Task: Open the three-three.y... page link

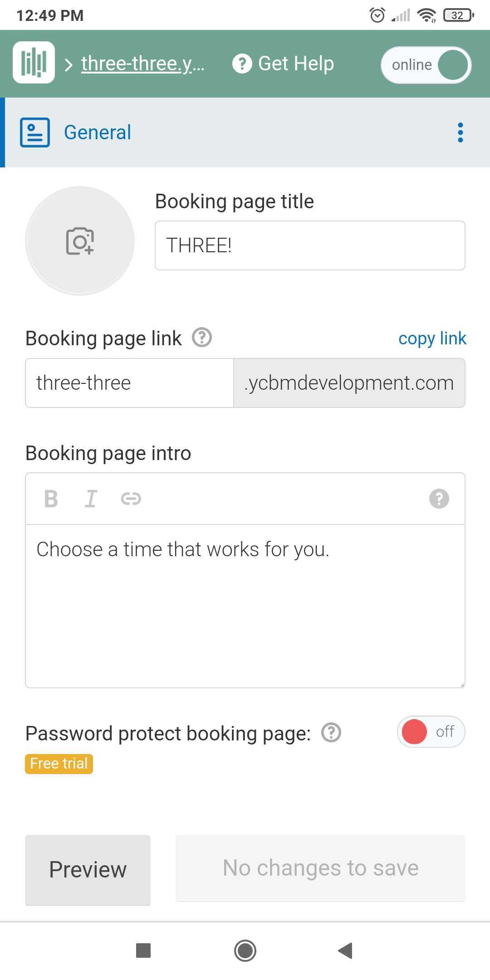Action: (143, 64)
